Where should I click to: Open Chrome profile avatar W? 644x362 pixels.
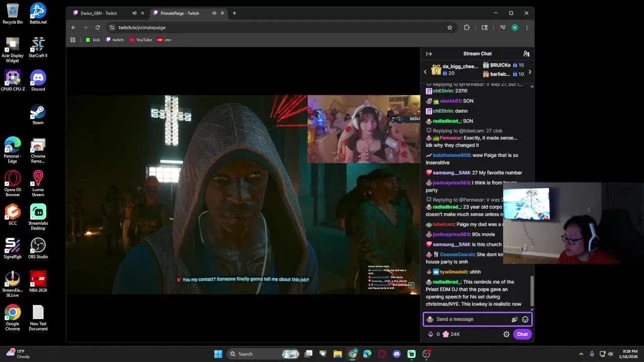point(515,28)
